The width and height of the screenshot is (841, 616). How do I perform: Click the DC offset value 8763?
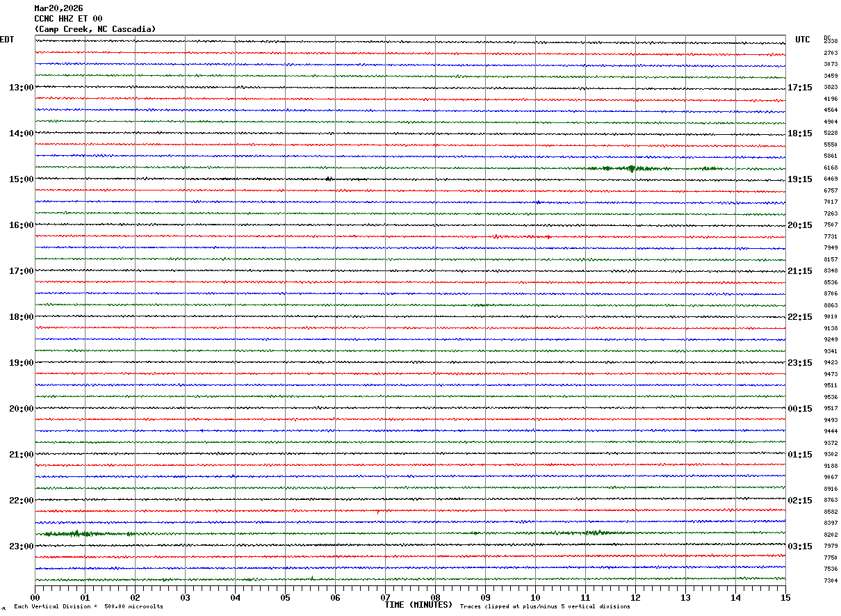pos(831,501)
